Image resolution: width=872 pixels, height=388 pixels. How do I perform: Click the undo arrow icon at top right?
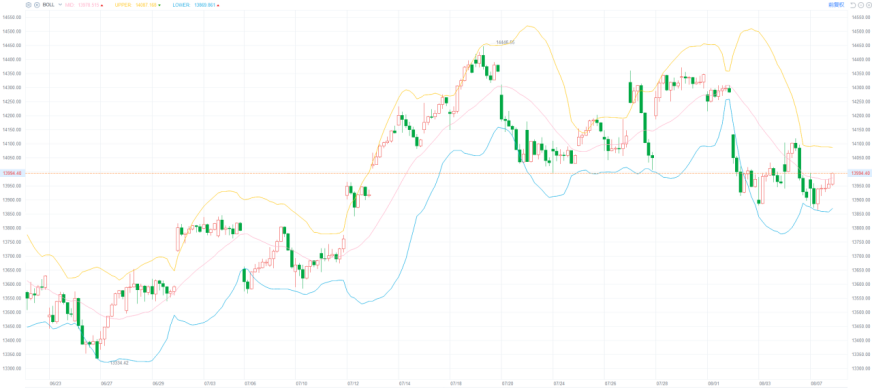(853, 4)
